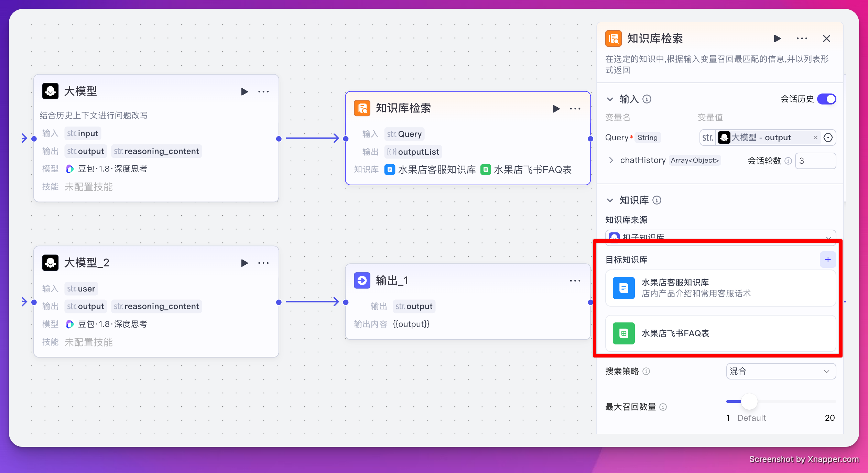Click the 会话轮数 input field
Screen dimensions: 868x473
tap(815, 161)
